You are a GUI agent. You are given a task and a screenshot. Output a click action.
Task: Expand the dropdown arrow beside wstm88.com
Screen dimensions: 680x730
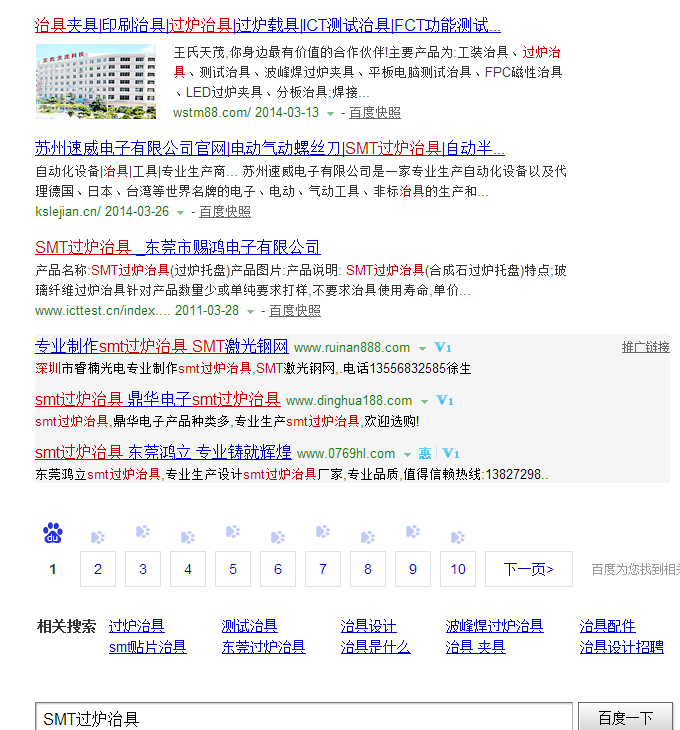330,114
